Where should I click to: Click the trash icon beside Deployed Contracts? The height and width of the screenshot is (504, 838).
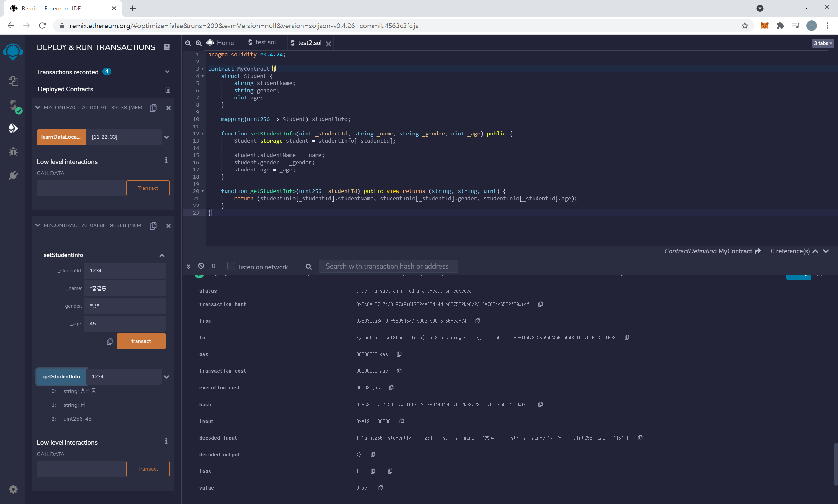(168, 90)
